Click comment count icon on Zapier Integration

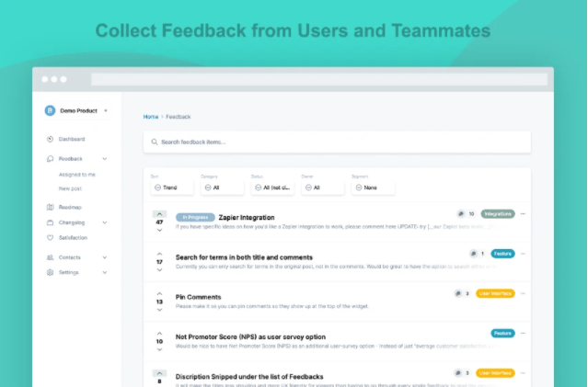point(460,214)
